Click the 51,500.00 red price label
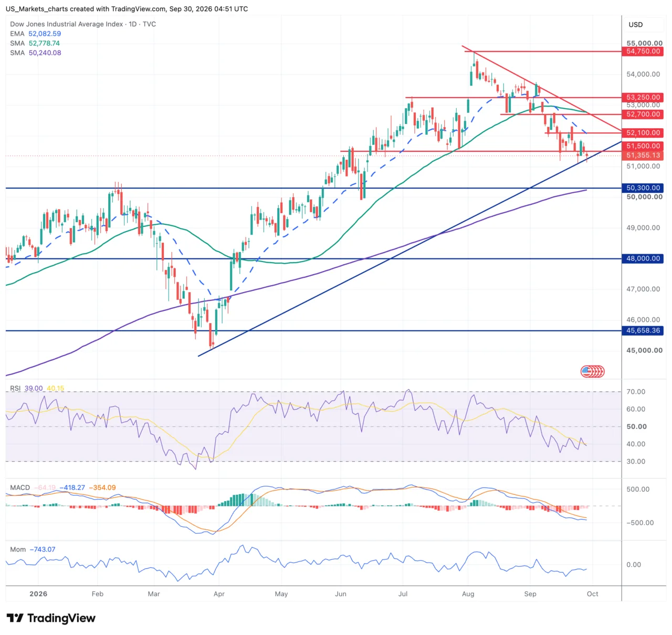Viewport: 672px width, 635px height. (x=643, y=146)
